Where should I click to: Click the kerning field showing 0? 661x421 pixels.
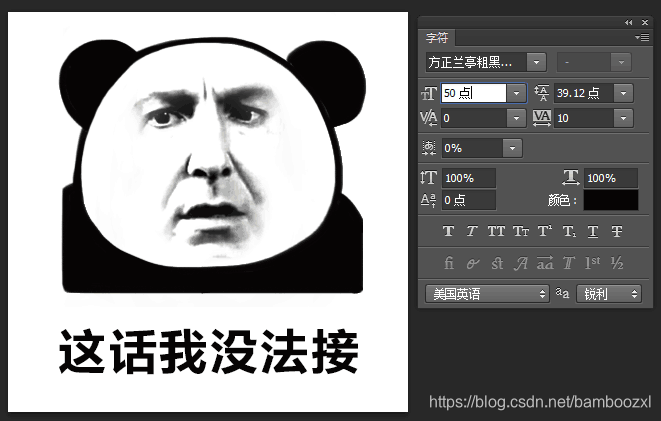pyautogui.click(x=474, y=118)
